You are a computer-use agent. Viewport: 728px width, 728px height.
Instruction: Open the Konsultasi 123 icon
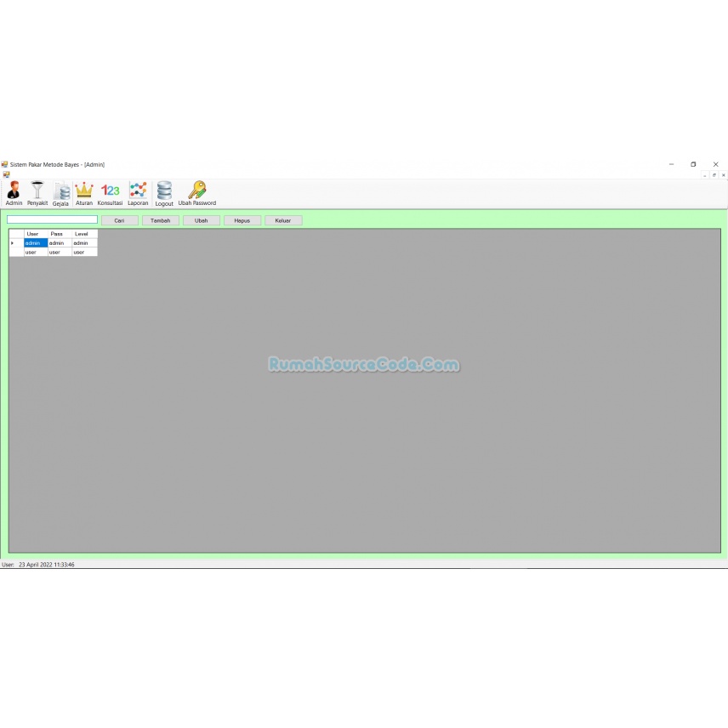[110, 193]
